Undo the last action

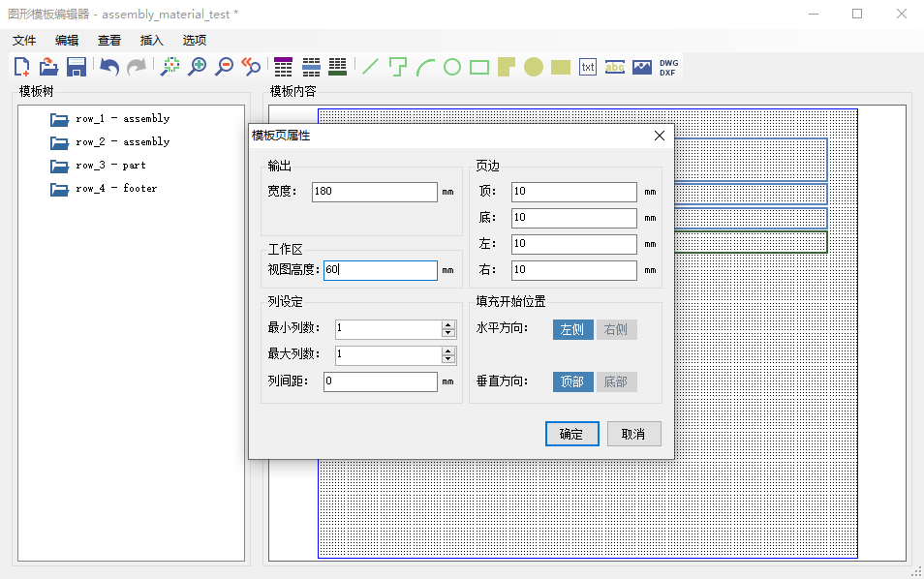pyautogui.click(x=109, y=67)
